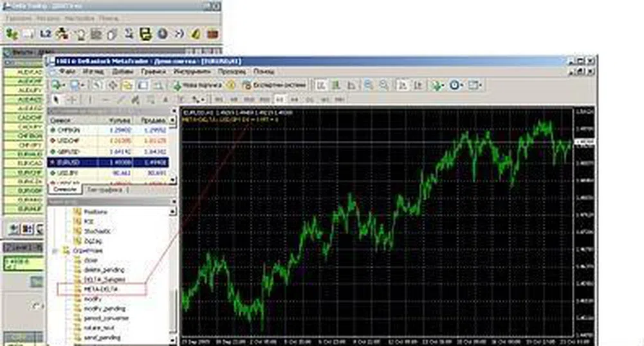
Task: Toggle the Data Window toolbar icon
Action: coord(113,86)
